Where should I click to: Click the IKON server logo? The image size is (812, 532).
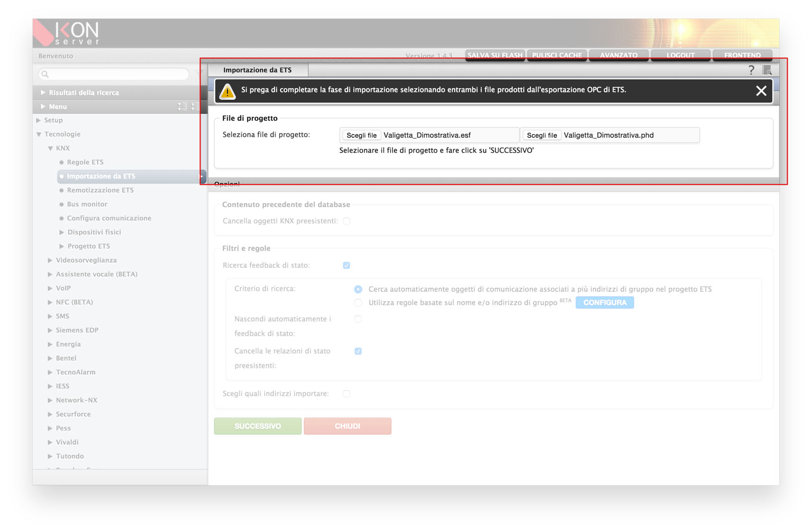tap(66, 33)
